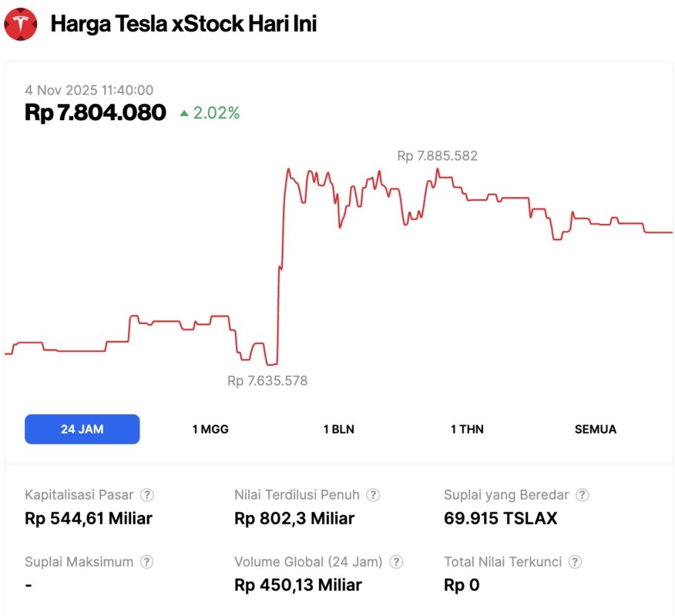Click help icon next to Suplai Maksimum

point(146,562)
